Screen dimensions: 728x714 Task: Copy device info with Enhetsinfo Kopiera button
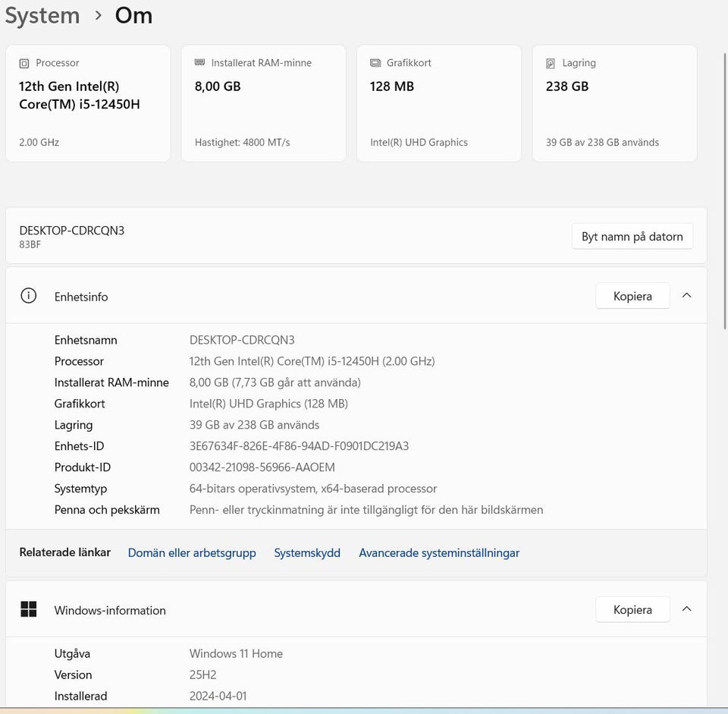[632, 296]
